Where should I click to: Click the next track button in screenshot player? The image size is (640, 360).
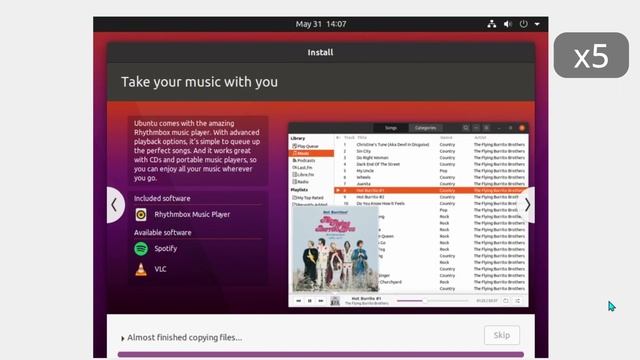(321, 301)
